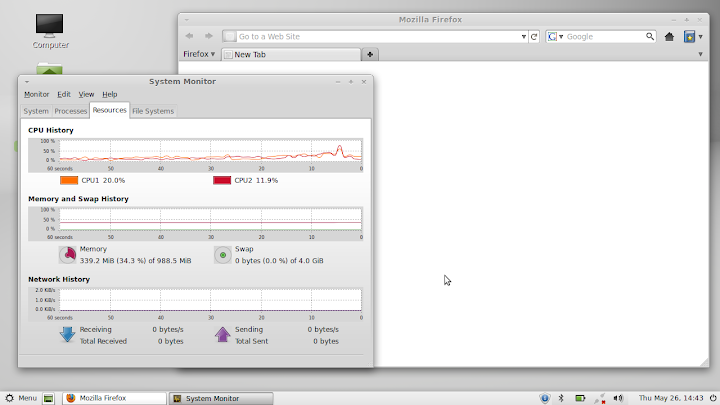Click the power button in the panel

tap(713, 398)
